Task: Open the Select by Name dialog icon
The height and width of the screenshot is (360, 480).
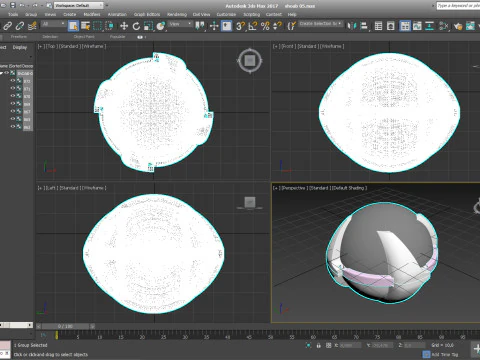Action: (x=85, y=26)
